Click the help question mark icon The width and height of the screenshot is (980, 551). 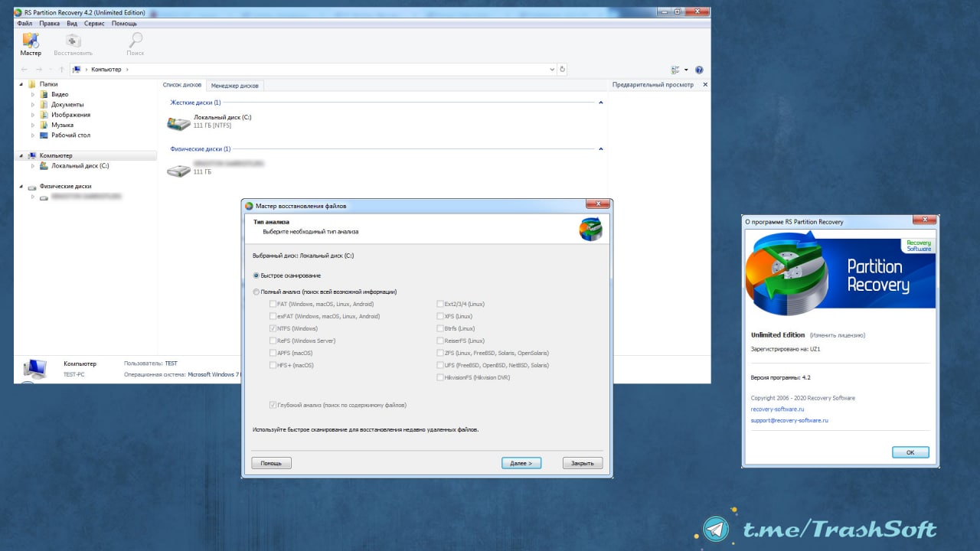699,70
